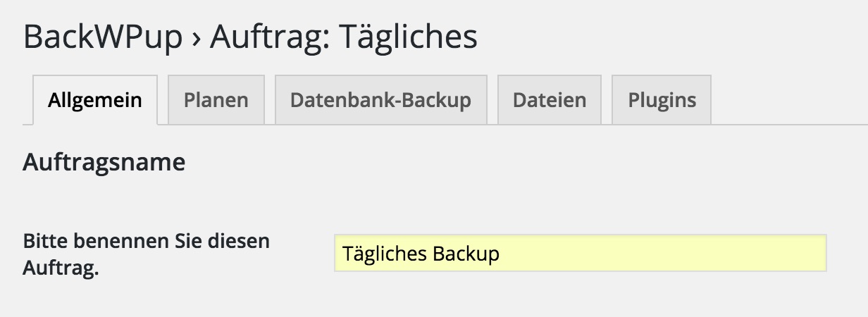The height and width of the screenshot is (317, 868).
Task: Open the Planen tab
Action: click(x=216, y=100)
